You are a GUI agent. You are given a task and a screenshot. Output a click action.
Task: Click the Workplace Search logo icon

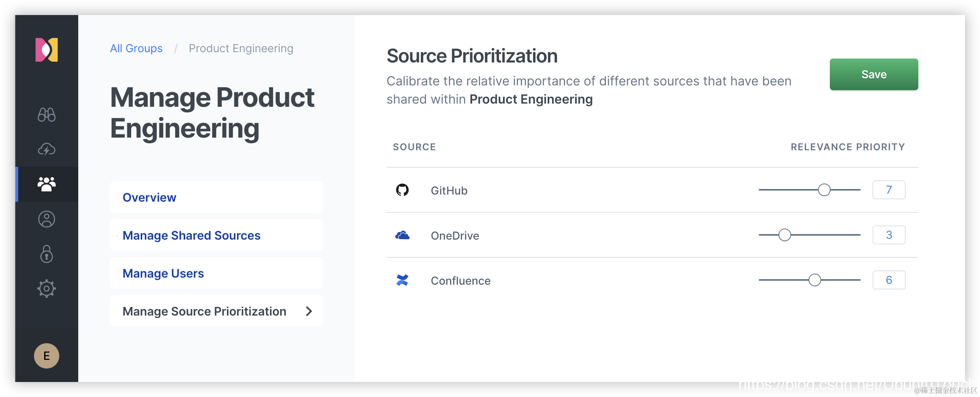[47, 50]
